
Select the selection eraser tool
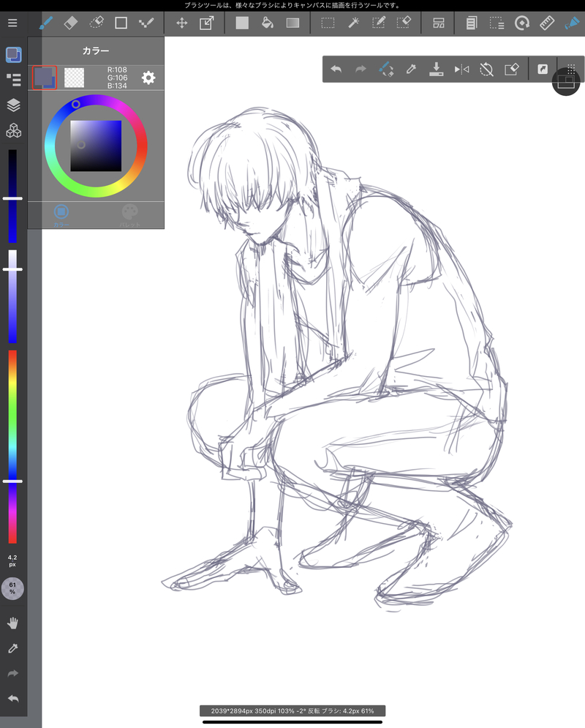[x=404, y=23]
